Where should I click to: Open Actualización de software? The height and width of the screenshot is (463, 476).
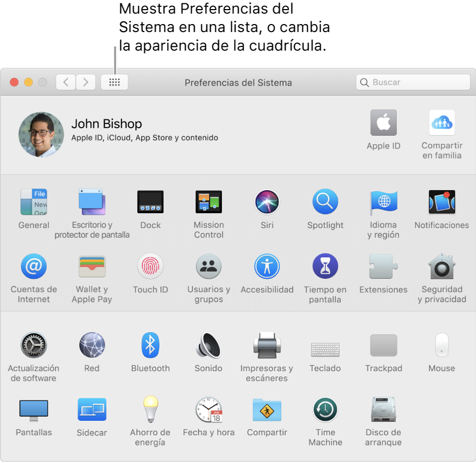(34, 346)
